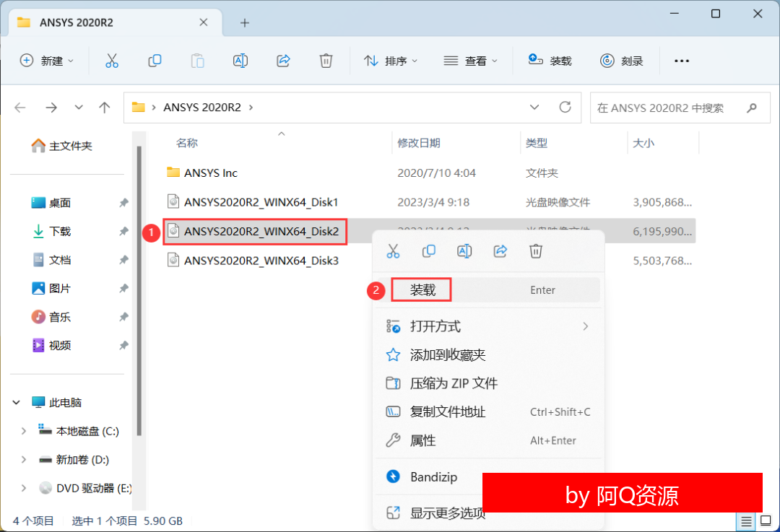
Task: Collapse the 此电脑 tree node
Action: [17, 402]
